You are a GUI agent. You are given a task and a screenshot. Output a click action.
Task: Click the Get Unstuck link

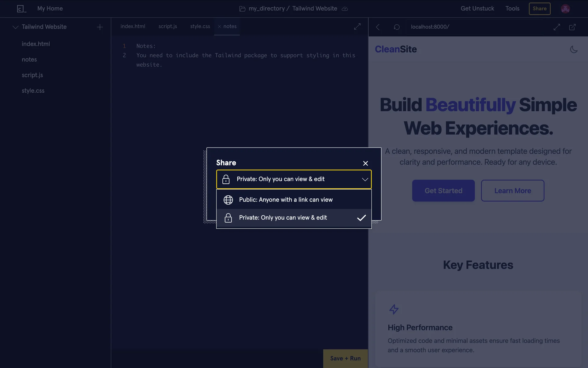click(x=477, y=9)
